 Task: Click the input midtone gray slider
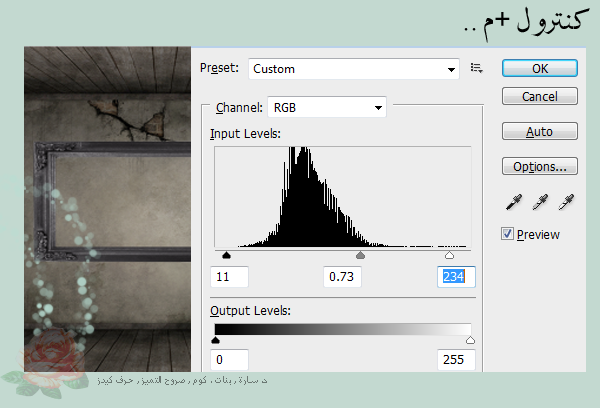(360, 255)
